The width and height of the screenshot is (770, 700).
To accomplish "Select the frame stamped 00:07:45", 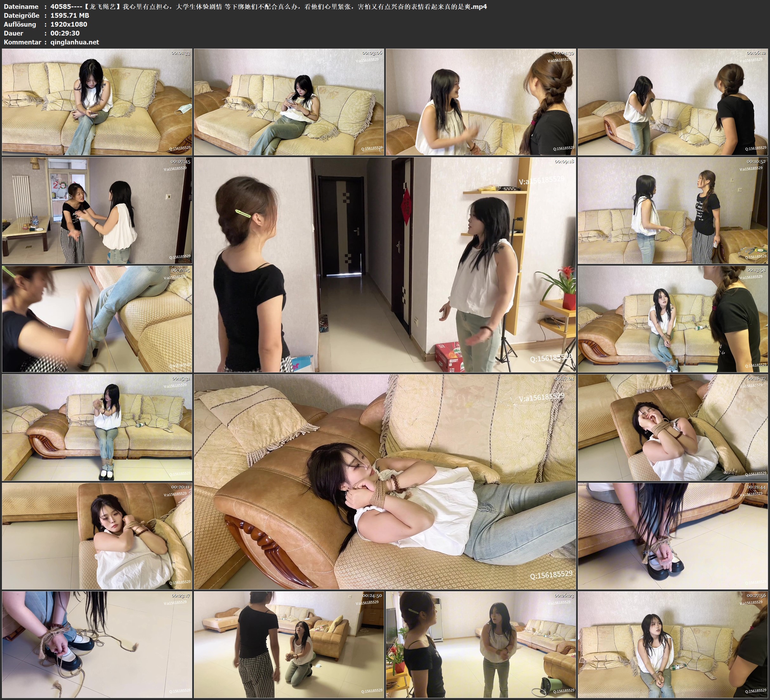I will coord(97,210).
